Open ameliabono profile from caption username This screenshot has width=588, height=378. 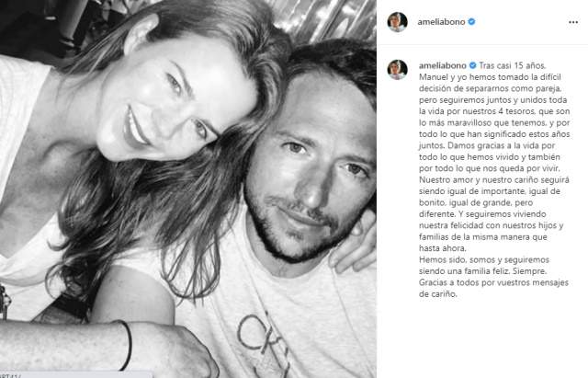point(443,65)
